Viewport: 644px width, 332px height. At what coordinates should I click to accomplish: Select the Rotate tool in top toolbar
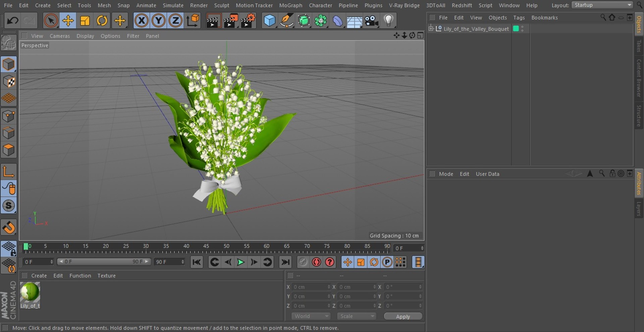[102, 21]
